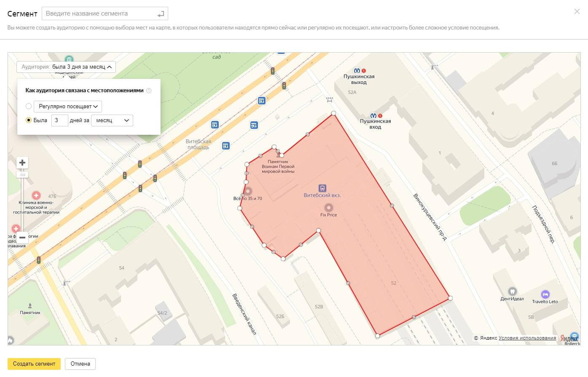Click the map zoom in plus button
Image resolution: width=588 pixels, height=377 pixels.
click(22, 163)
